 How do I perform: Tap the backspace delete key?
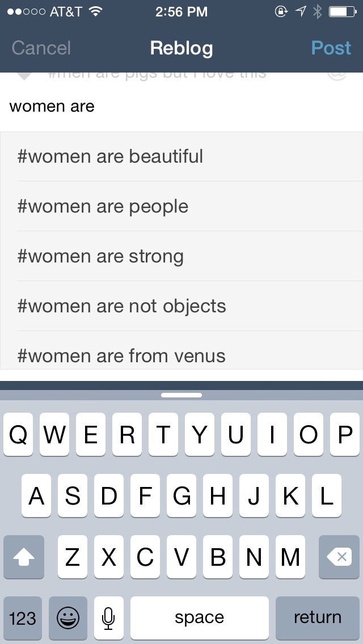click(339, 557)
